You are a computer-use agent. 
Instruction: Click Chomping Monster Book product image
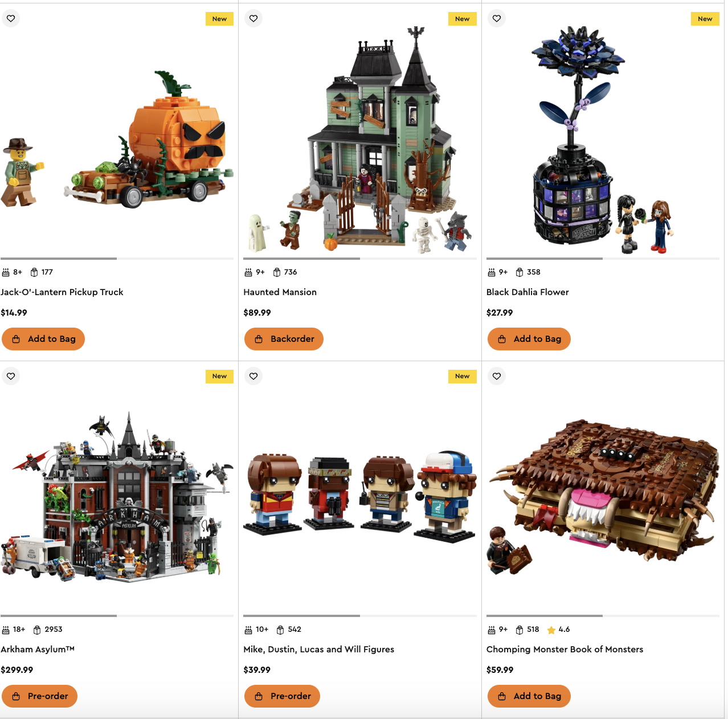[x=603, y=496]
